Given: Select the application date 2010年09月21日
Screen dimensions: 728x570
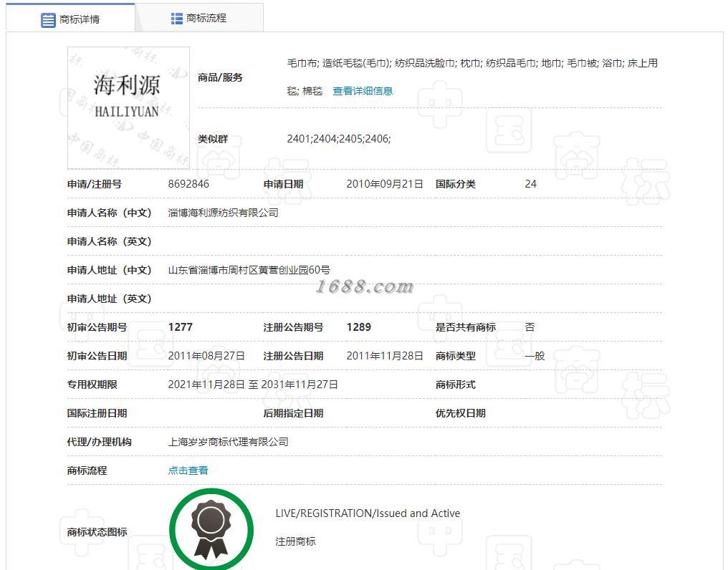Looking at the screenshot, I should coord(385,184).
